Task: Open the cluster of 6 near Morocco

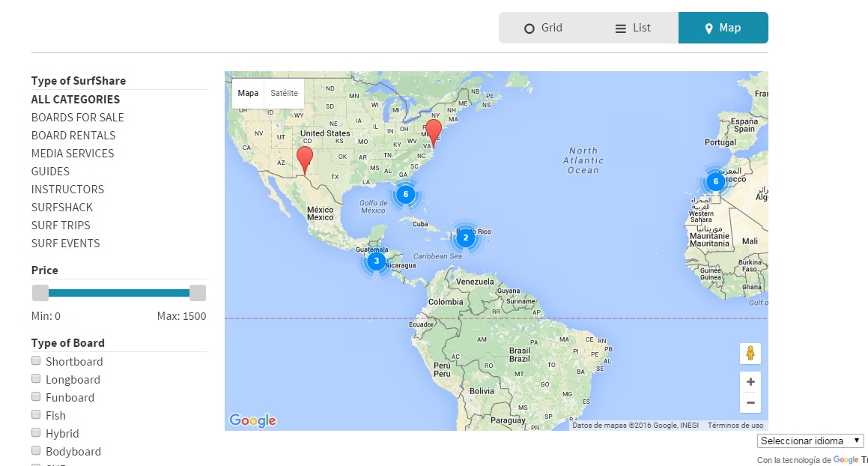Action: (x=715, y=181)
